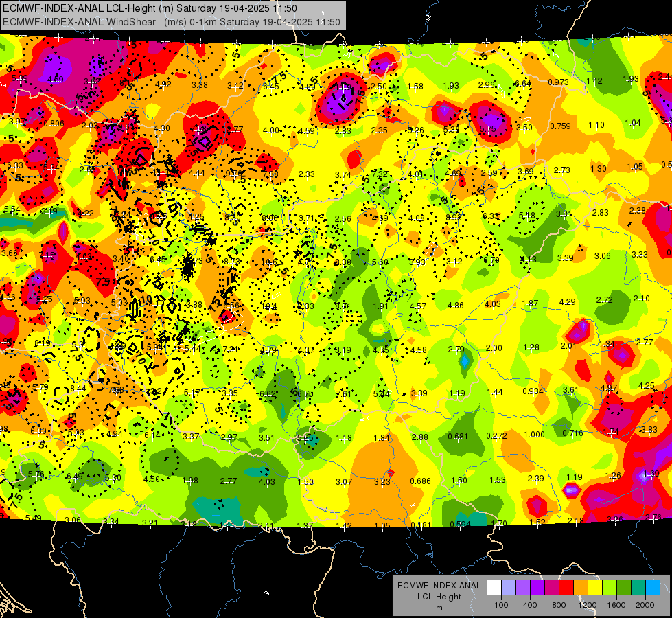
Task: Click the map value '3.83'
Action: [x=649, y=430]
